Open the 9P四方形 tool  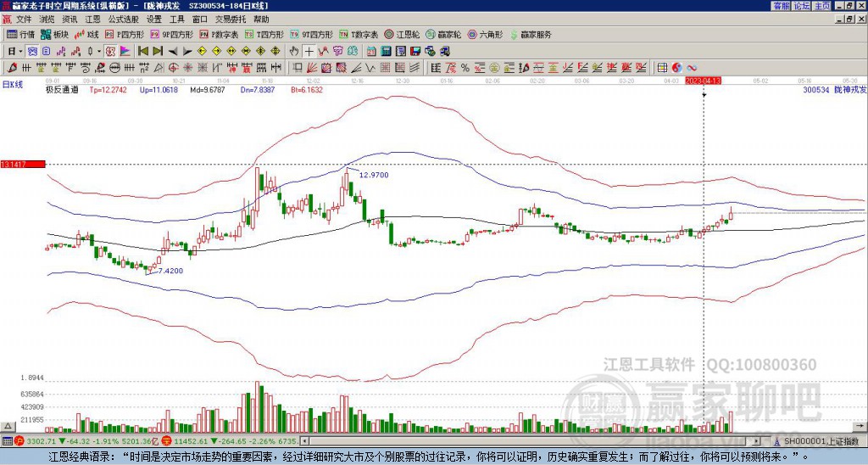[x=171, y=34]
